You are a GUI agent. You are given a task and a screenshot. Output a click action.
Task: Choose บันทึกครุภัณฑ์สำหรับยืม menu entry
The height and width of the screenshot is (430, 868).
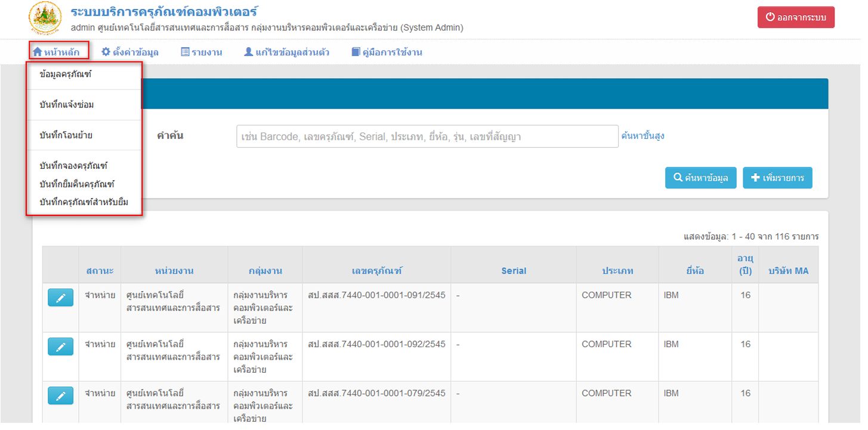(x=84, y=202)
